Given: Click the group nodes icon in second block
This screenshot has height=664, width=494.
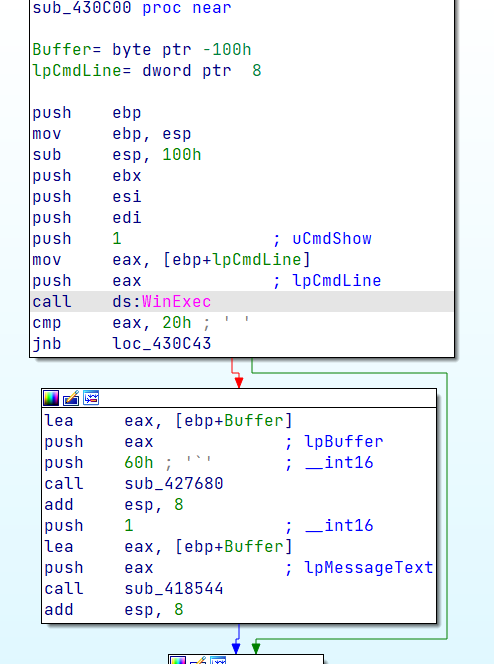Looking at the screenshot, I should point(91,398).
